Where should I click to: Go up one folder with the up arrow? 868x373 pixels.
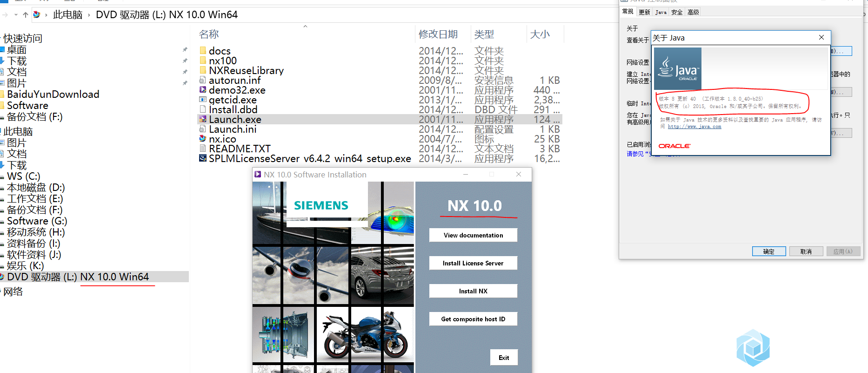pos(26,15)
